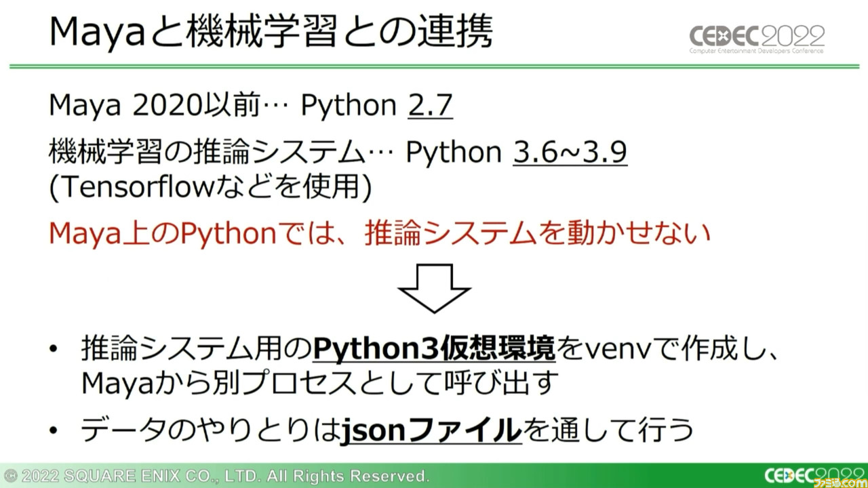
Task: Click the Maya 2020以前 text line
Action: pos(251,106)
